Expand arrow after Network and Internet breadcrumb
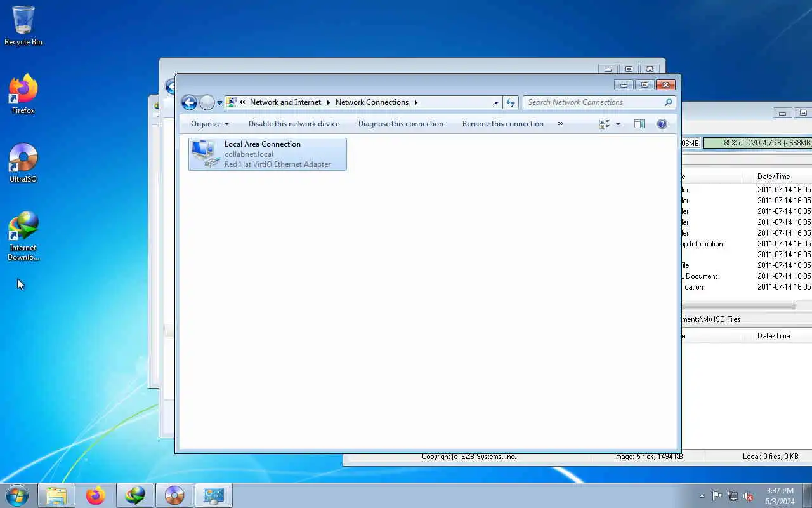This screenshot has height=508, width=812. (329, 102)
